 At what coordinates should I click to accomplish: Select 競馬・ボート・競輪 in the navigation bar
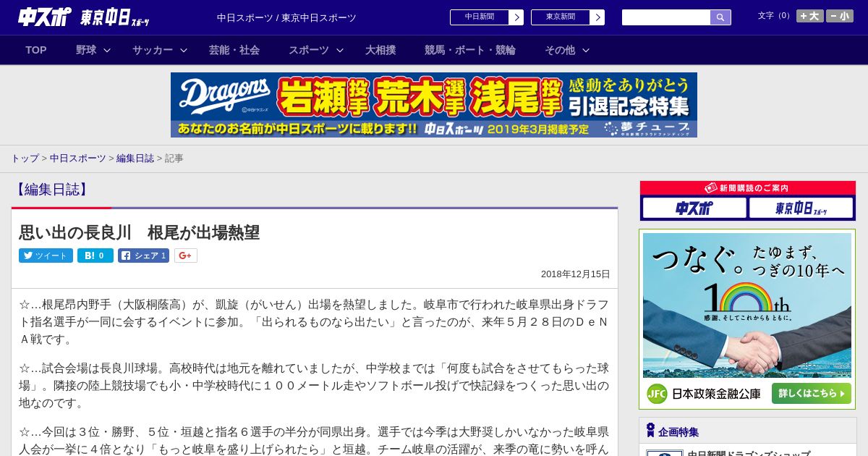click(470, 50)
